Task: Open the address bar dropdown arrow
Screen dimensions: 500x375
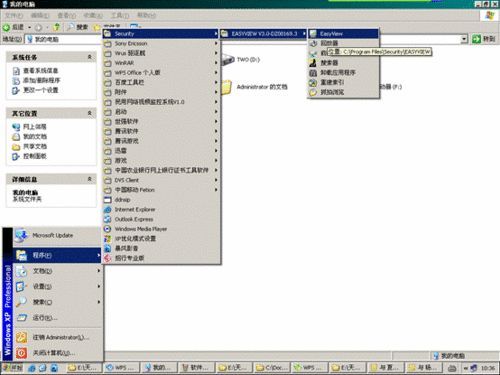Action: (x=464, y=39)
